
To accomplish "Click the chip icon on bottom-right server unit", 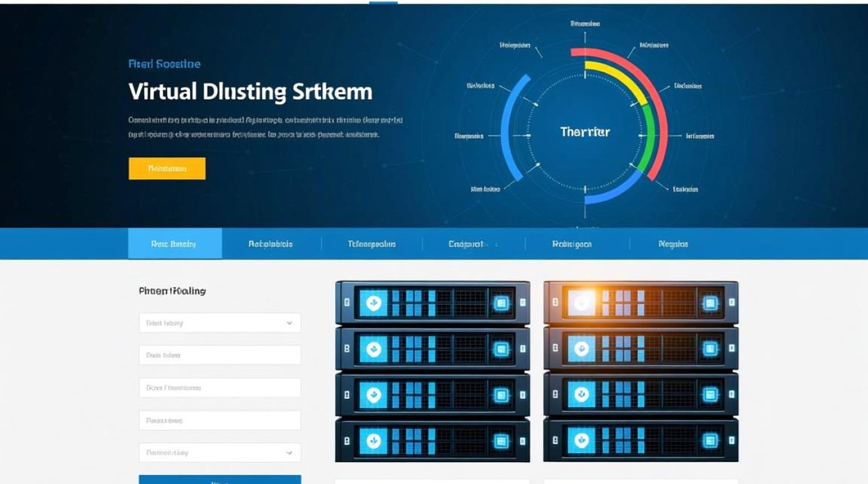I will pyautogui.click(x=710, y=441).
